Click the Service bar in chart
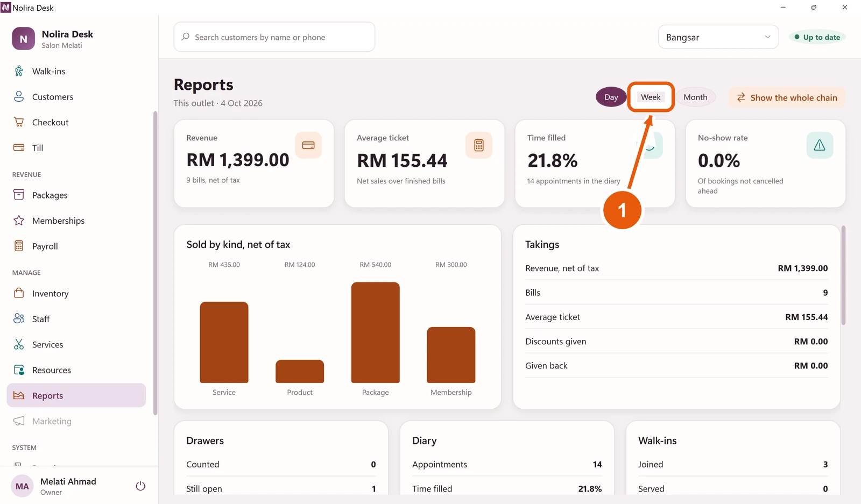The height and width of the screenshot is (504, 861). pos(224,342)
